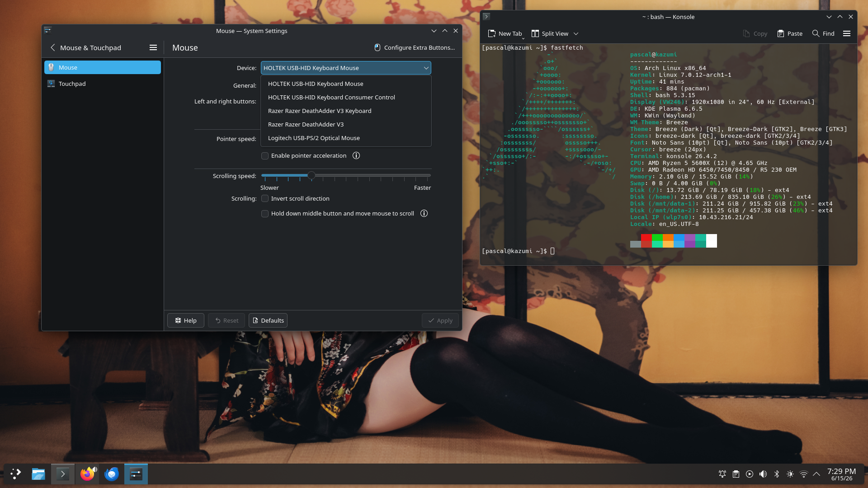Open the Wi-Fi networks tray applet
868x488 pixels.
804,474
